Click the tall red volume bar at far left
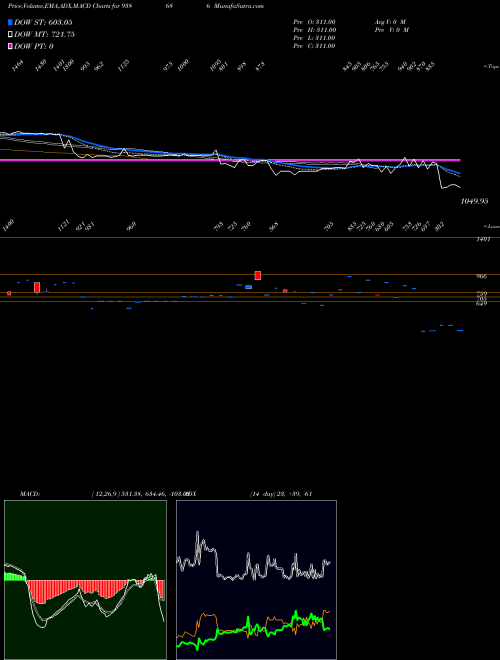 [x=37, y=287]
